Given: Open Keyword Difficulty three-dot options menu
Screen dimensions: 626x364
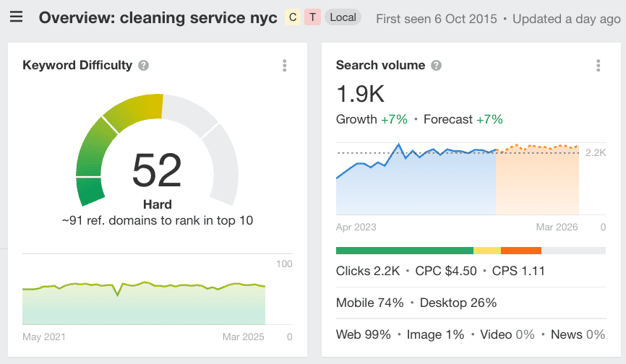Looking at the screenshot, I should [x=285, y=66].
